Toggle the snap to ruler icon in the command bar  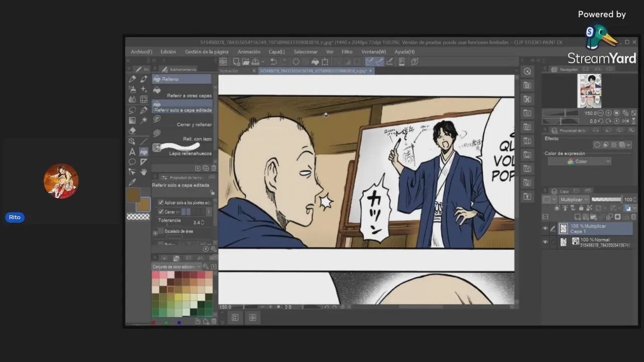point(369,61)
